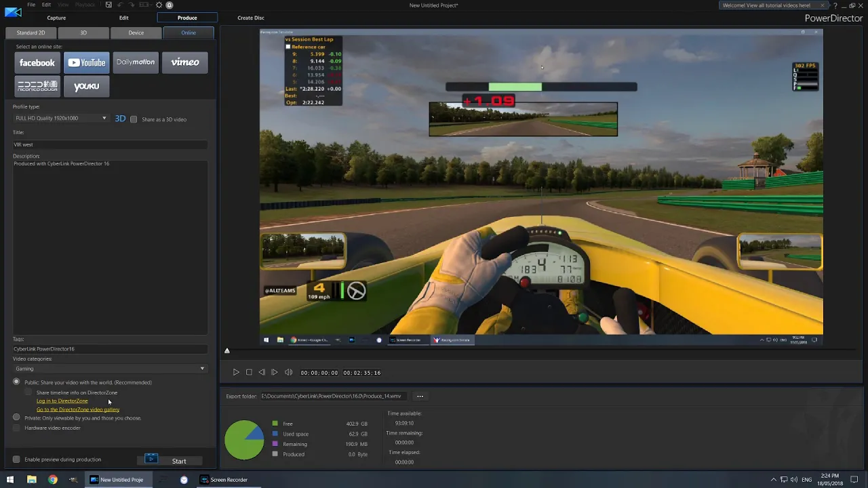Open help question mark icon

835,5
